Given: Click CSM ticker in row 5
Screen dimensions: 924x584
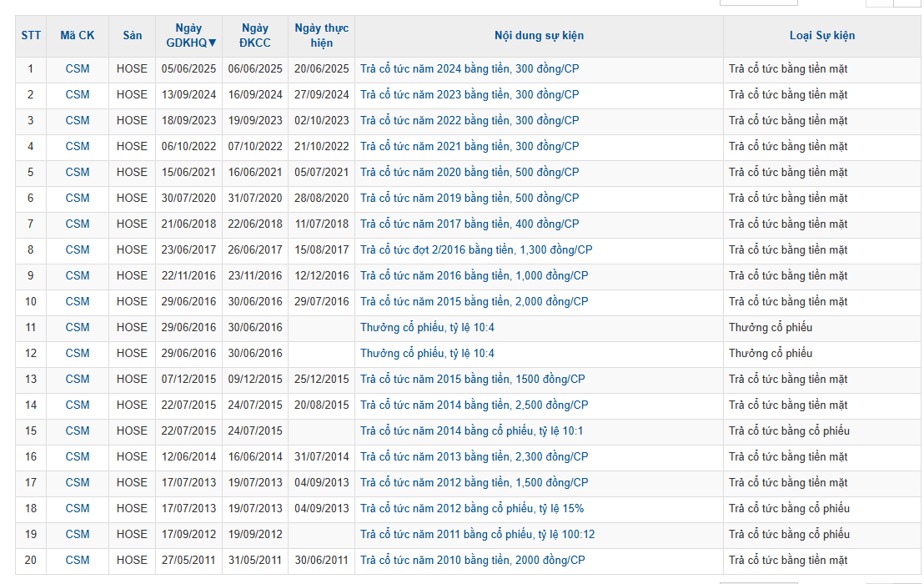Looking at the screenshot, I should point(78,173).
